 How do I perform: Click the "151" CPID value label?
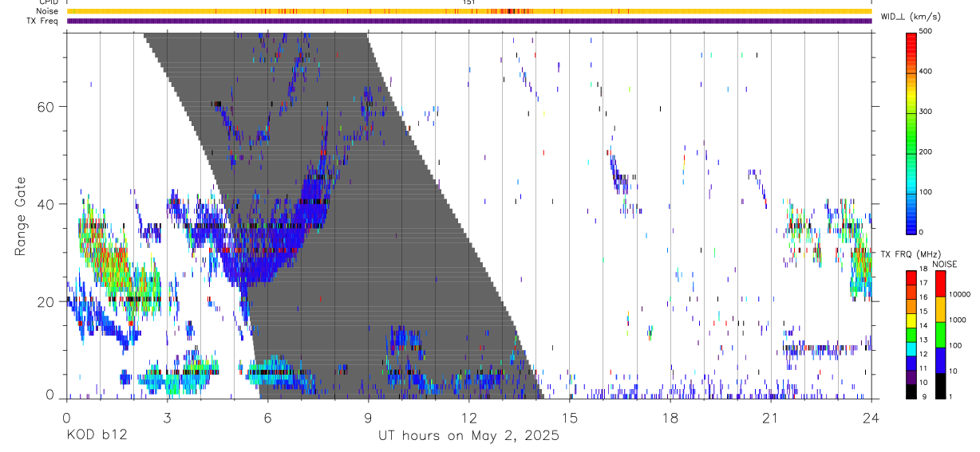point(469,2)
